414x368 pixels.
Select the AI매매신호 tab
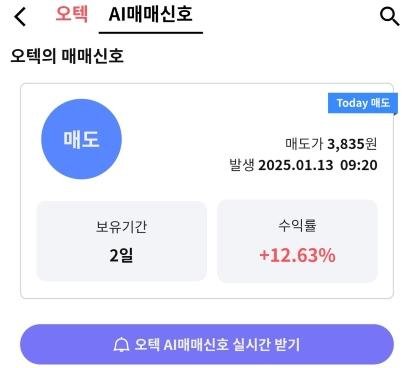(151, 14)
